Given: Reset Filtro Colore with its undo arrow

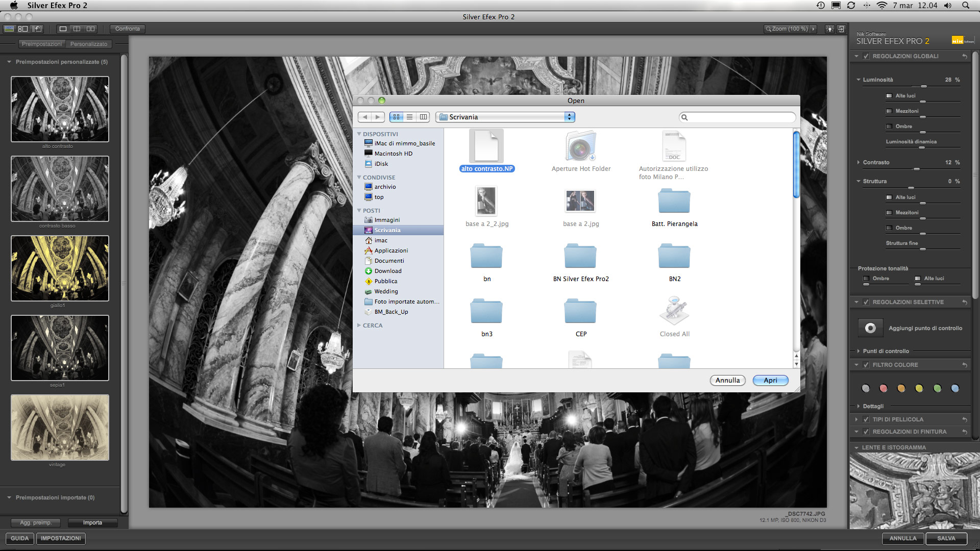Looking at the screenshot, I should point(965,365).
